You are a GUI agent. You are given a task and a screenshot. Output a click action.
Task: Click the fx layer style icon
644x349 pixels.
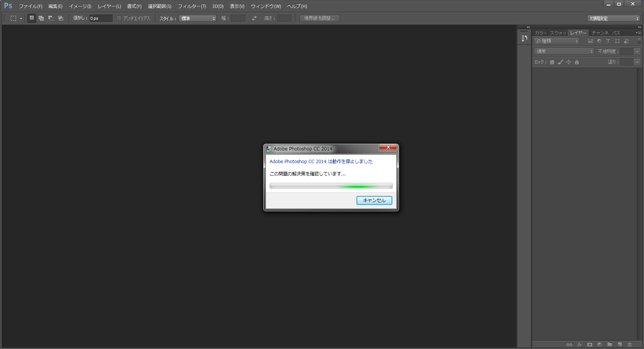click(x=579, y=345)
